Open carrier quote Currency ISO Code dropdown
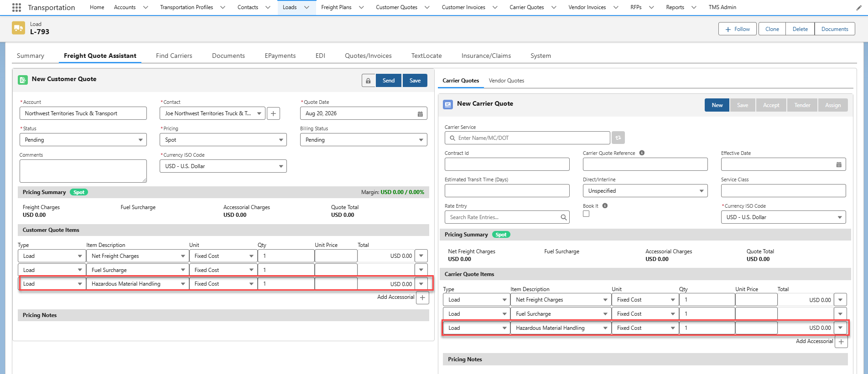This screenshot has width=868, height=374. [783, 217]
